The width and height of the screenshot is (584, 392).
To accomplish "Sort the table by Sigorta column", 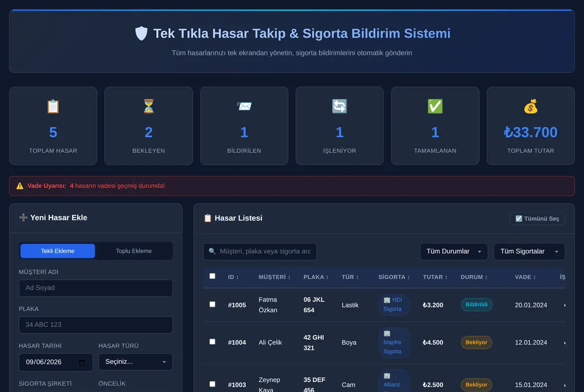I will click(x=394, y=277).
